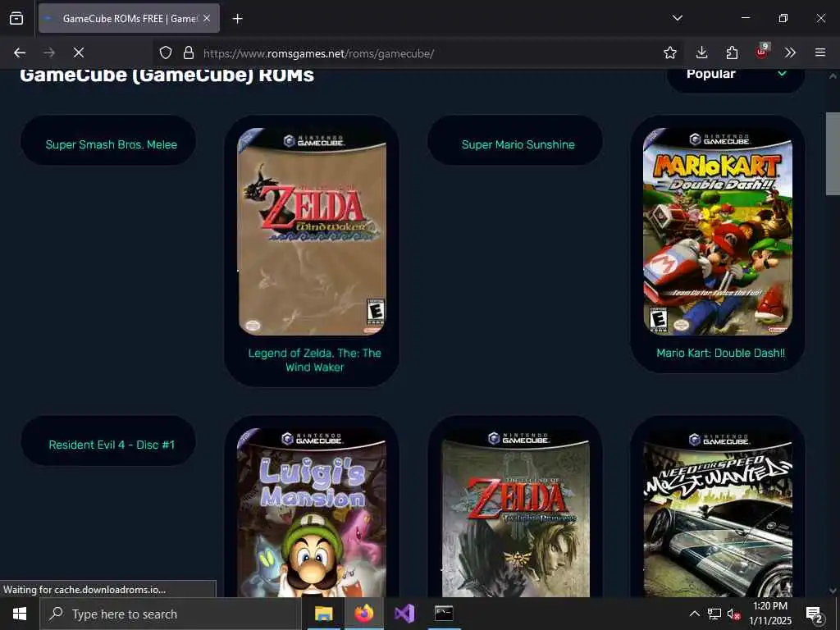Bookmark this page with the star
Screen dimensions: 840x630
669,52
